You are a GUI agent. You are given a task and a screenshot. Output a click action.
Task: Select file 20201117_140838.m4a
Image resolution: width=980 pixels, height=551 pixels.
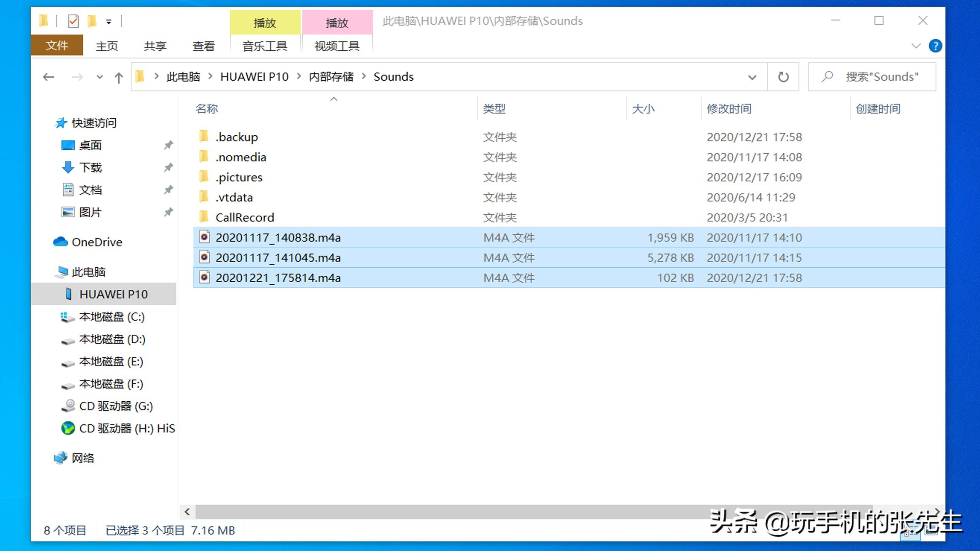click(x=569, y=238)
